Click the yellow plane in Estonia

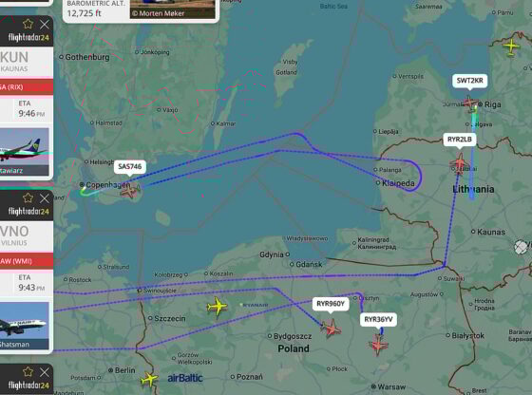point(511,47)
